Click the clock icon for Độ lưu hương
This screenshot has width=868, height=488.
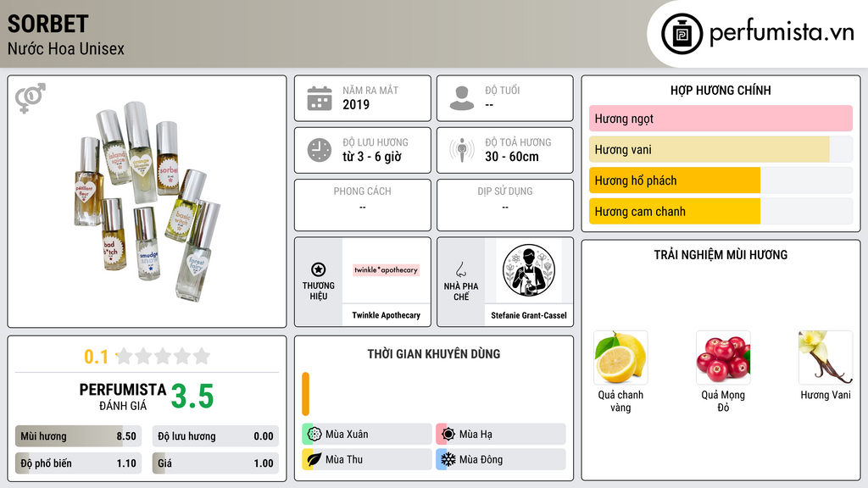[x=320, y=150]
